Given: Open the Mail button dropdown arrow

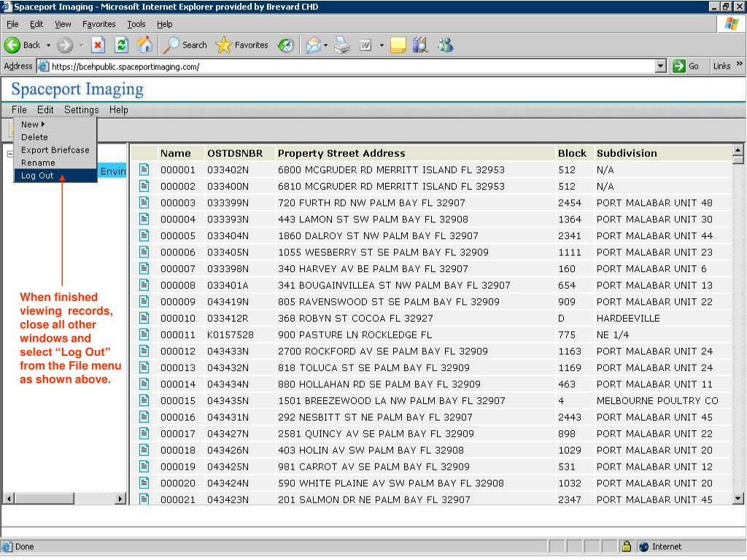Looking at the screenshot, I should point(326,45).
